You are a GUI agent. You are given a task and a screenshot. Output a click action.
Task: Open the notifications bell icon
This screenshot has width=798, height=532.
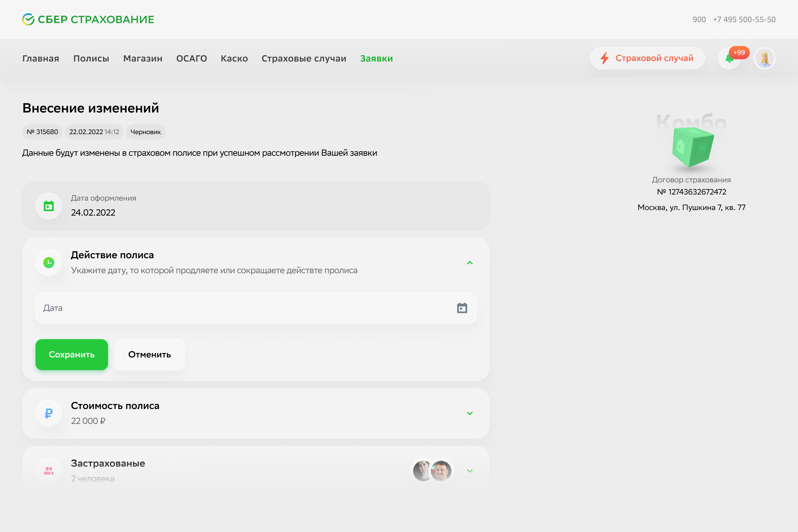[729, 59]
